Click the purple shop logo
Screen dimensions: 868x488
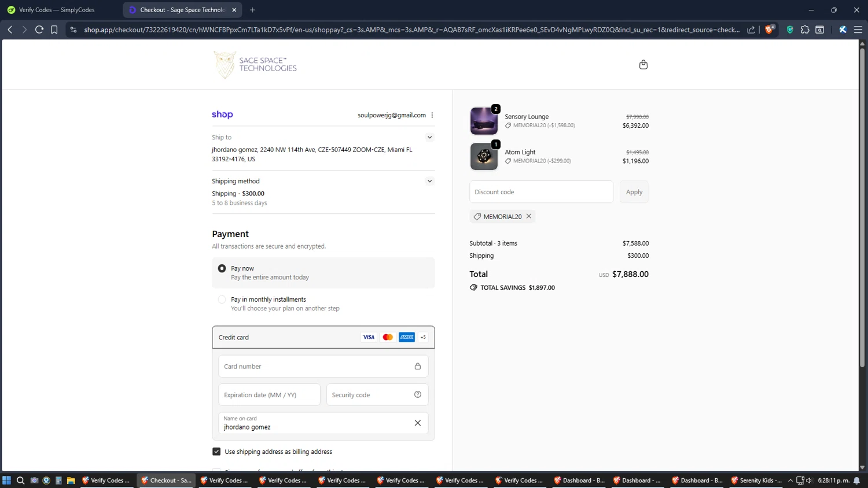click(x=222, y=114)
